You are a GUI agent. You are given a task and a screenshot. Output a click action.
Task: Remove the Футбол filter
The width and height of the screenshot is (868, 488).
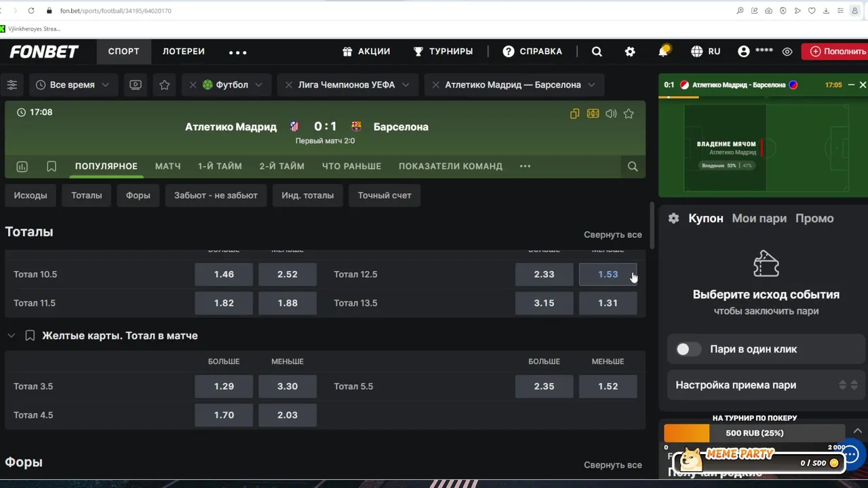coord(193,85)
